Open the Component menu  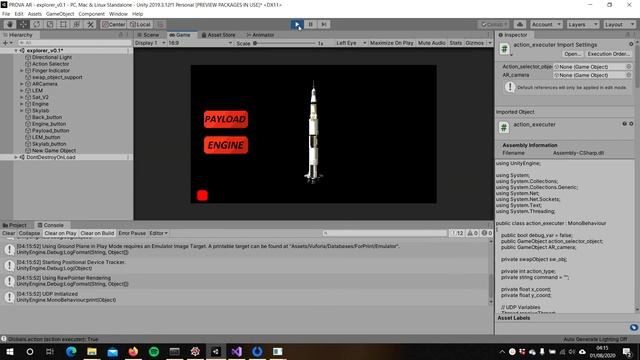(x=91, y=14)
